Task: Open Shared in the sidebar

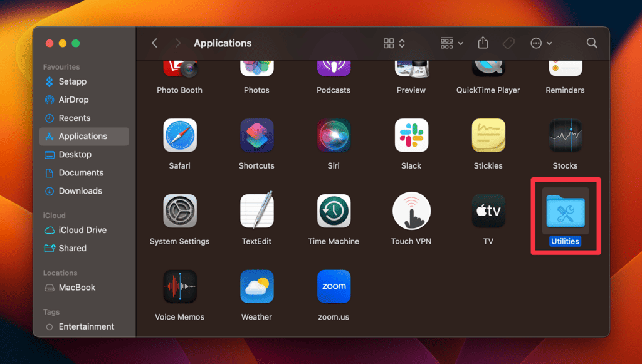Action: pos(84,248)
